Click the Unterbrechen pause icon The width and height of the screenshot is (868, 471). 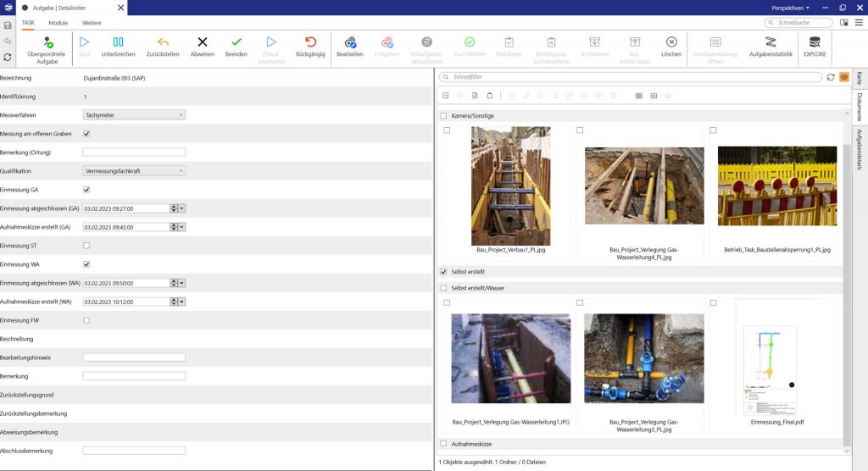118,42
